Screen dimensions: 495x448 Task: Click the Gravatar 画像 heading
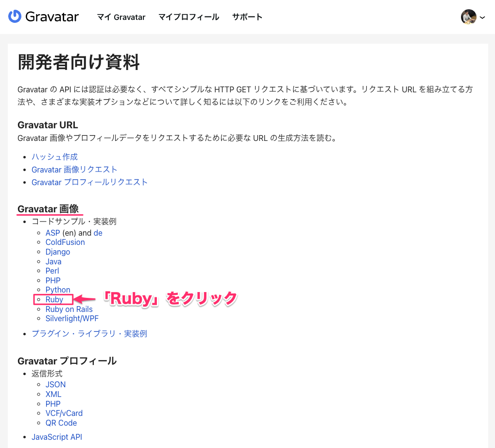[x=48, y=209]
